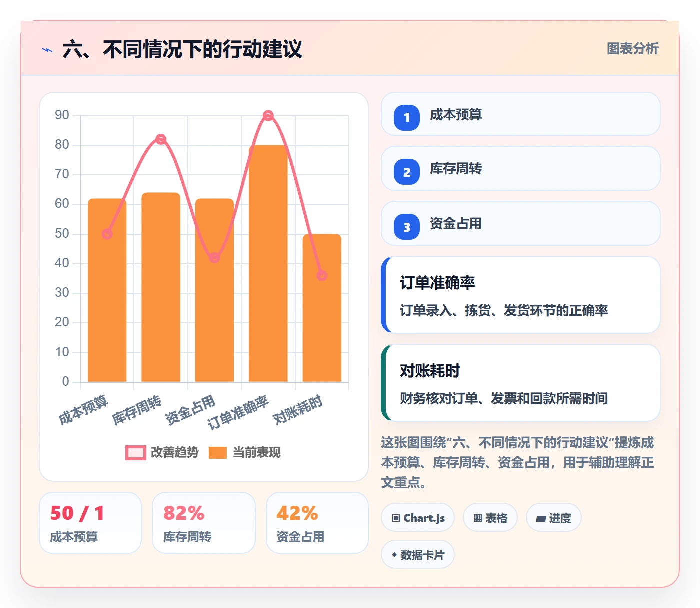Open the 对账耗时 card

521,383
